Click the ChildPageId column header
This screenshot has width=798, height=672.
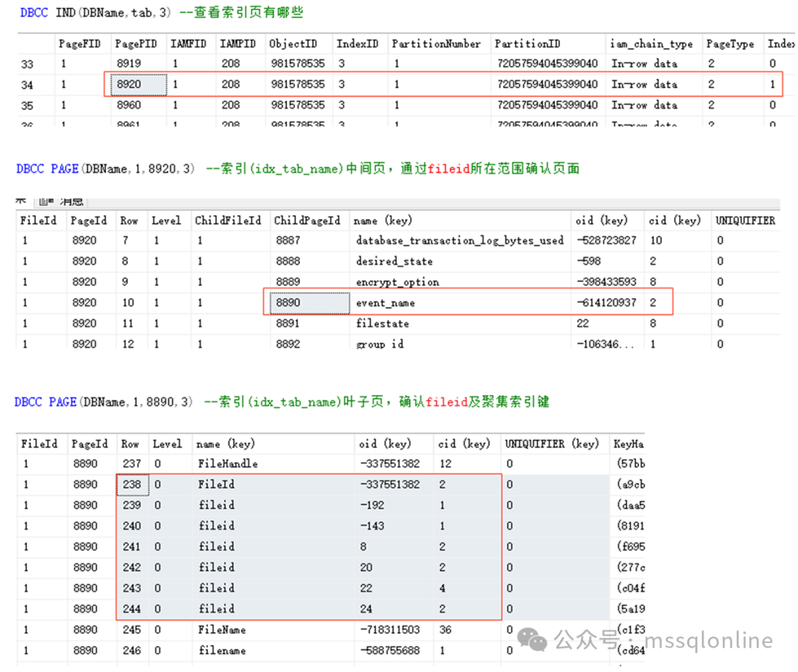coord(307,221)
